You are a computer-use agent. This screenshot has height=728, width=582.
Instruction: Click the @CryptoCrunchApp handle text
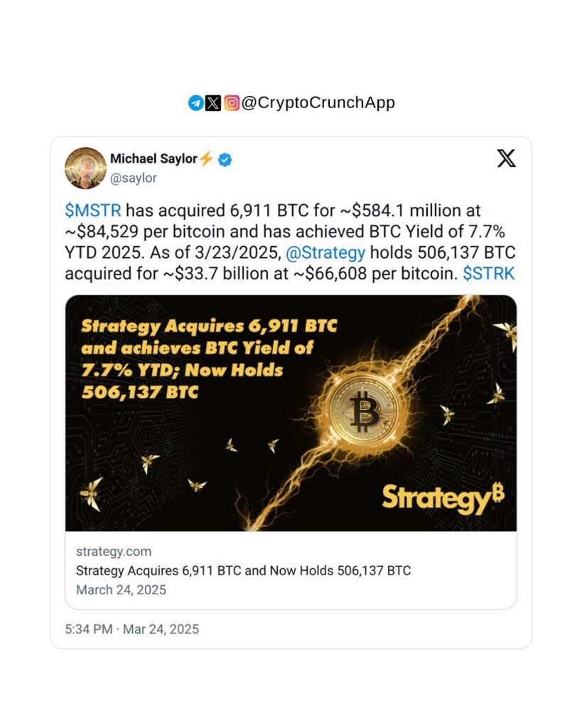tap(318, 103)
